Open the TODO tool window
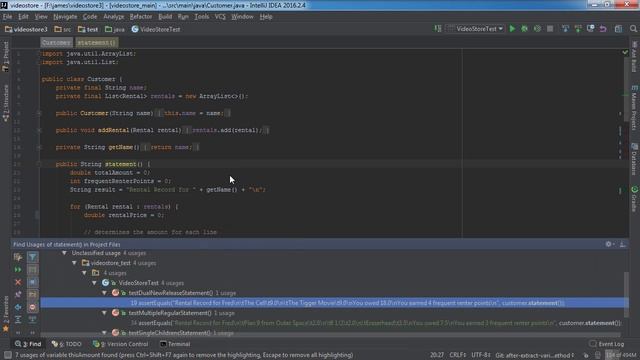The height and width of the screenshot is (360, 640). point(67,344)
